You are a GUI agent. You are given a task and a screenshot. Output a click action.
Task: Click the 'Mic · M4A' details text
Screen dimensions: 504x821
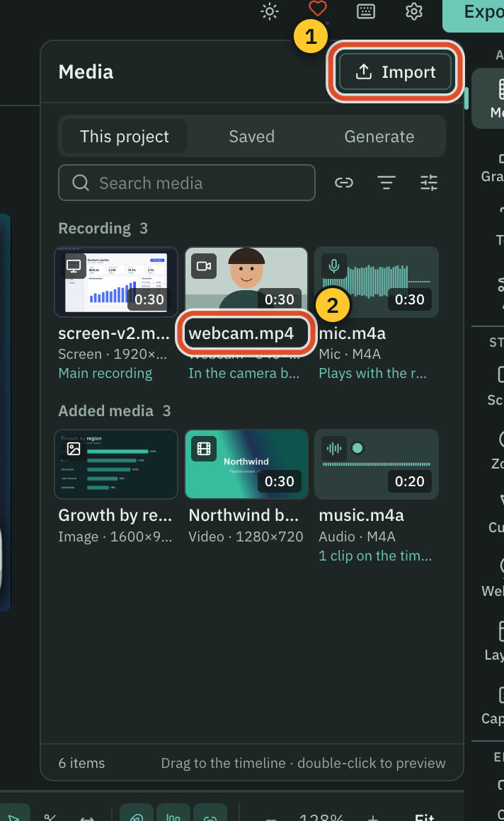(x=350, y=354)
